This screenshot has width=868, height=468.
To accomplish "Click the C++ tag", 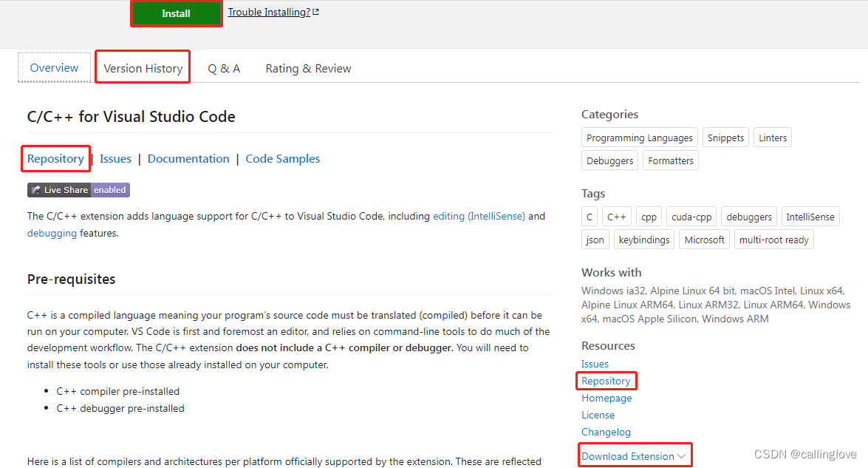I will (x=617, y=217).
